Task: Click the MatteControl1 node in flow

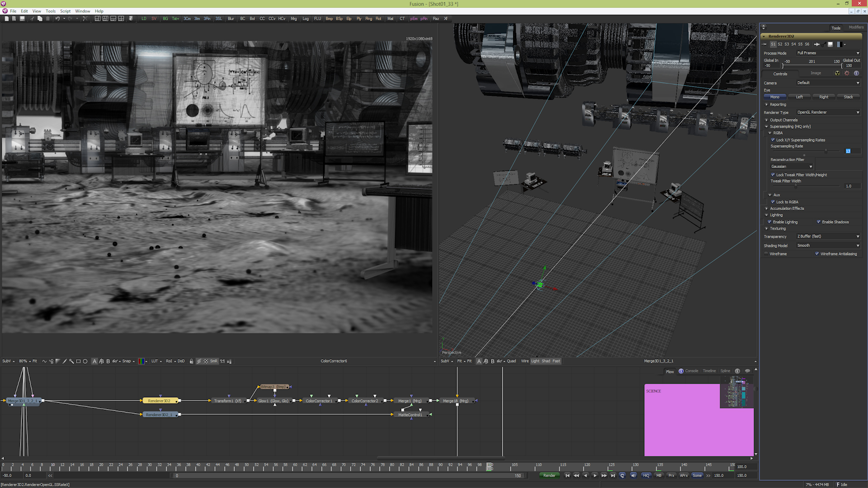Action: pyautogui.click(x=410, y=415)
